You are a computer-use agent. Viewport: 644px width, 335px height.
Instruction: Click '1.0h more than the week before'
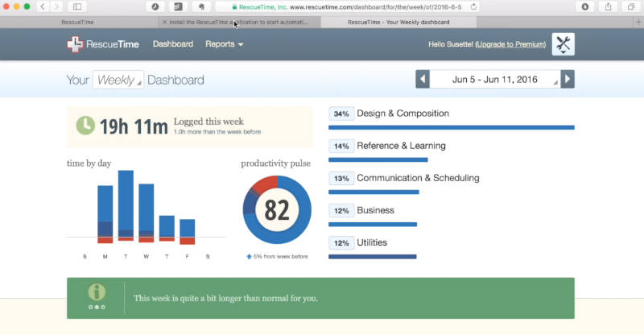coord(217,132)
